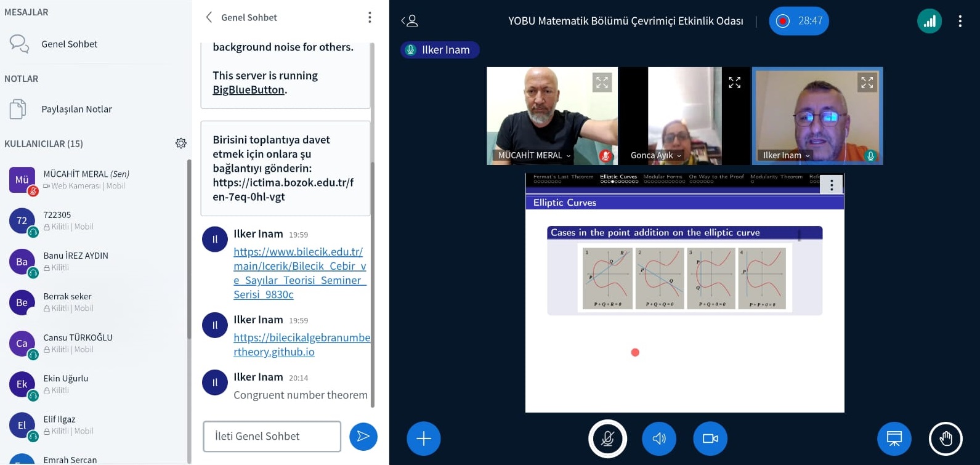The image size is (980, 465).
Task: Expand MÜCAHİT MERAL's video to fullscreen
Action: pyautogui.click(x=602, y=83)
